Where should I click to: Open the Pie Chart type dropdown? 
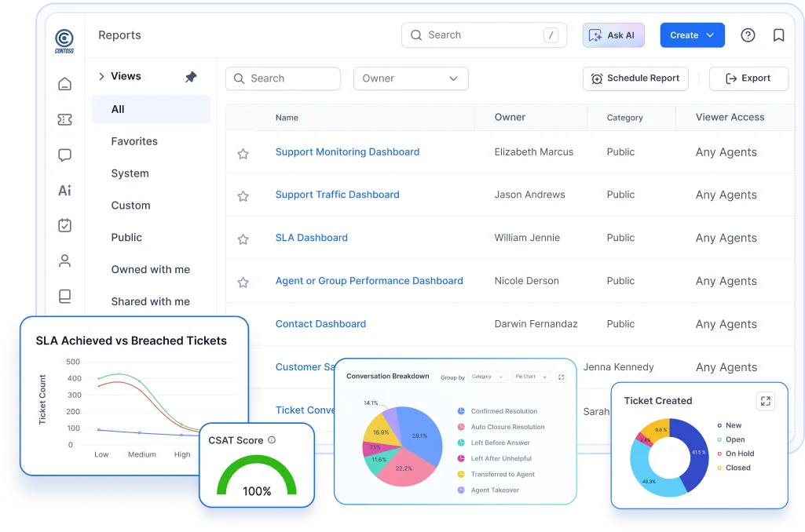tap(532, 377)
